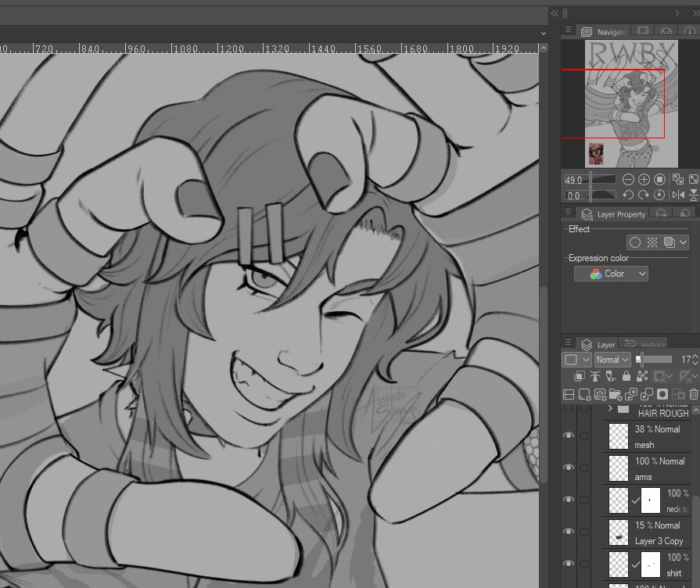This screenshot has height=588, width=700.
Task: Open Navigator panel hamburger menu
Action: 568,30
